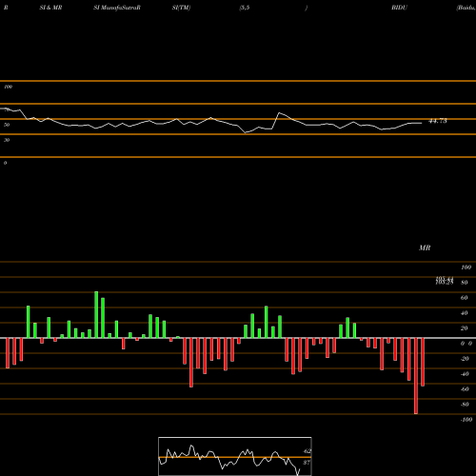Click the RSI line's spike peak
This screenshot has height=476, width=476.
click(x=279, y=112)
